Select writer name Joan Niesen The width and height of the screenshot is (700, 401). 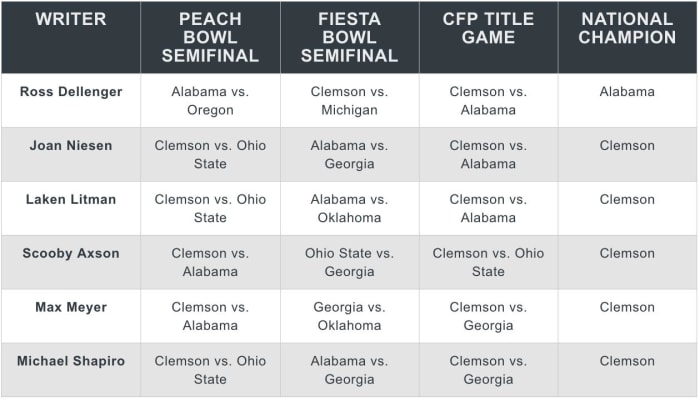pos(71,146)
